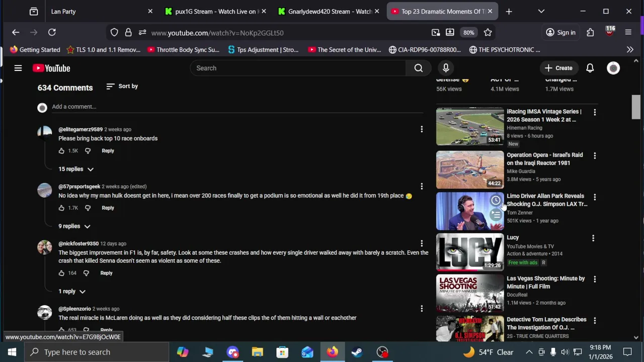This screenshot has width=644, height=362.
Task: Open Getting Started bookmark
Action: tap(35, 50)
